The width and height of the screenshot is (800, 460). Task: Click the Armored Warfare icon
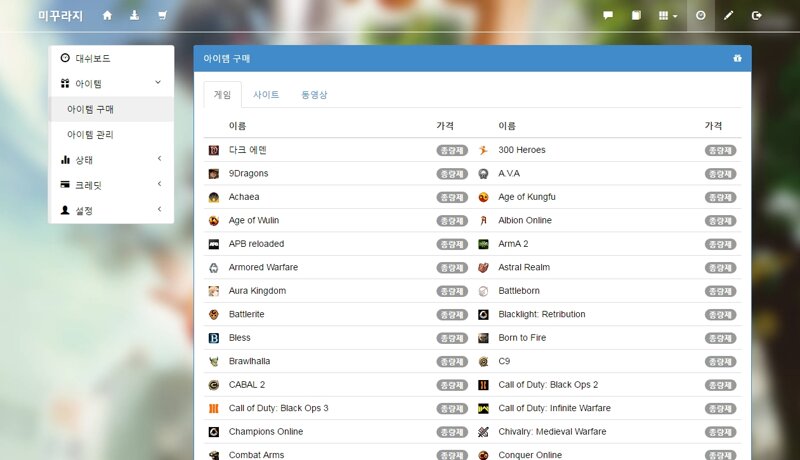tap(214, 267)
